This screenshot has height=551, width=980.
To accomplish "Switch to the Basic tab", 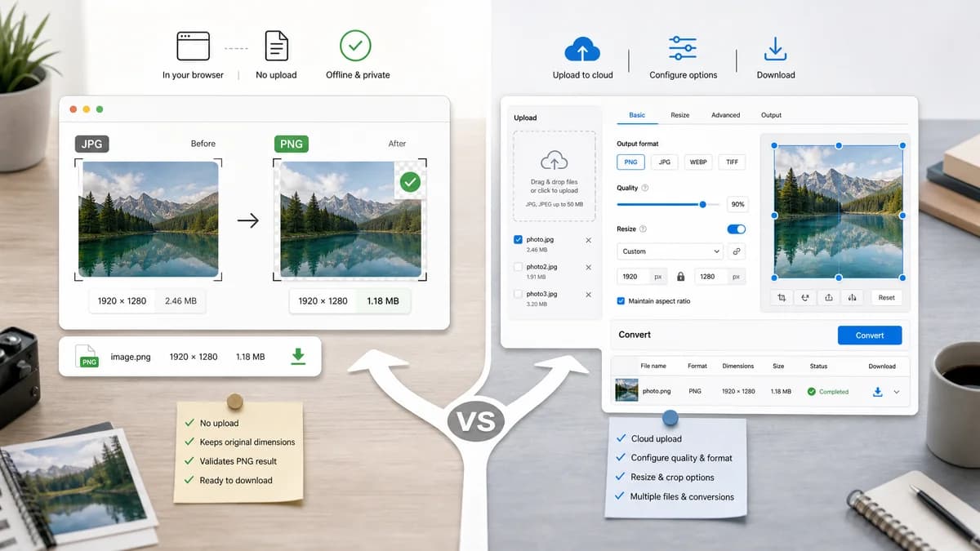I will click(x=637, y=115).
